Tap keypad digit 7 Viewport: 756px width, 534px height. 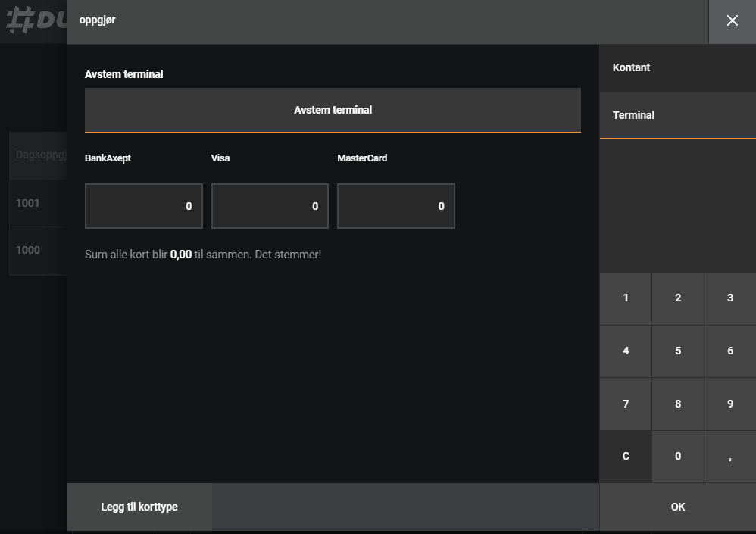pos(626,404)
